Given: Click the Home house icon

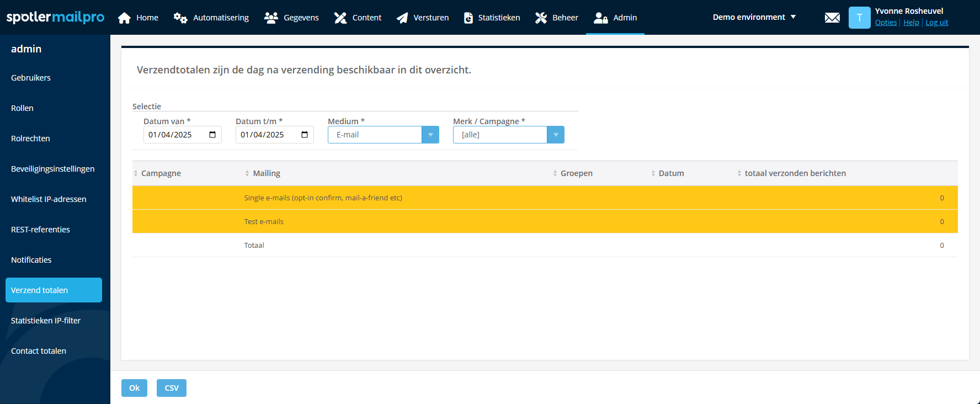Looking at the screenshot, I should point(125,18).
